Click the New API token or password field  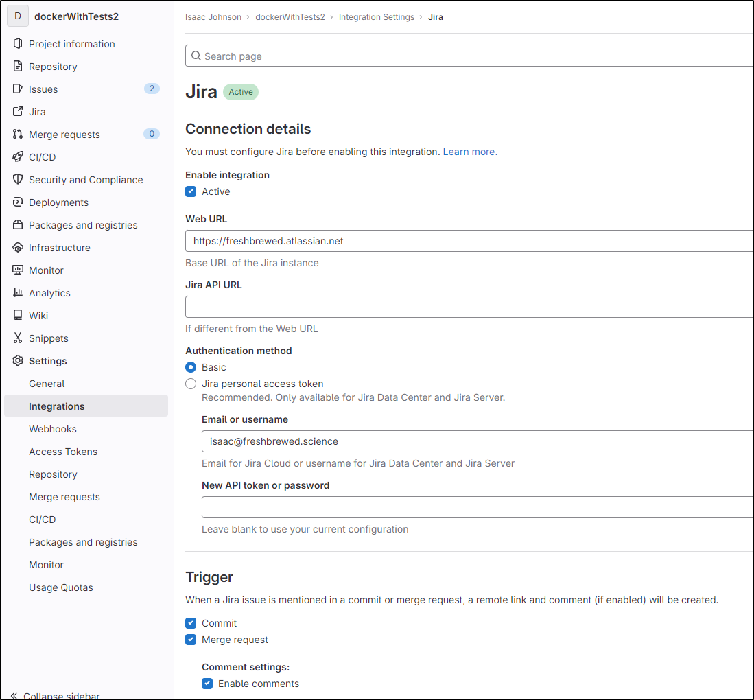click(478, 507)
